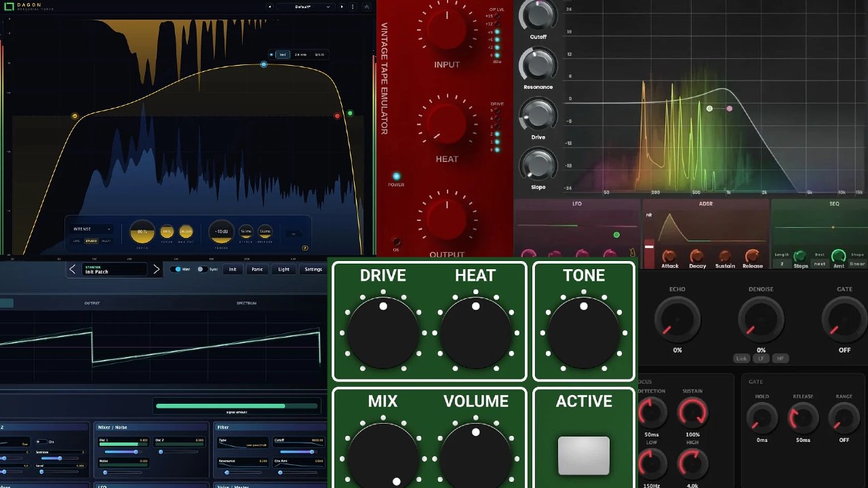Click the Decay knob in the ADSR panel

[x=696, y=256]
